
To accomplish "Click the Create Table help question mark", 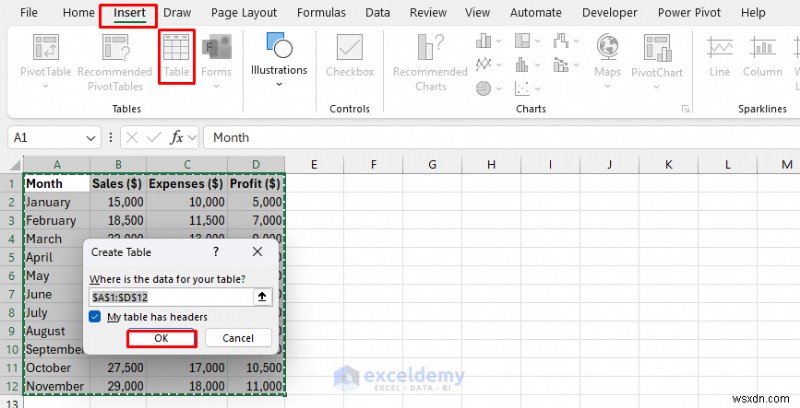I will (x=216, y=252).
